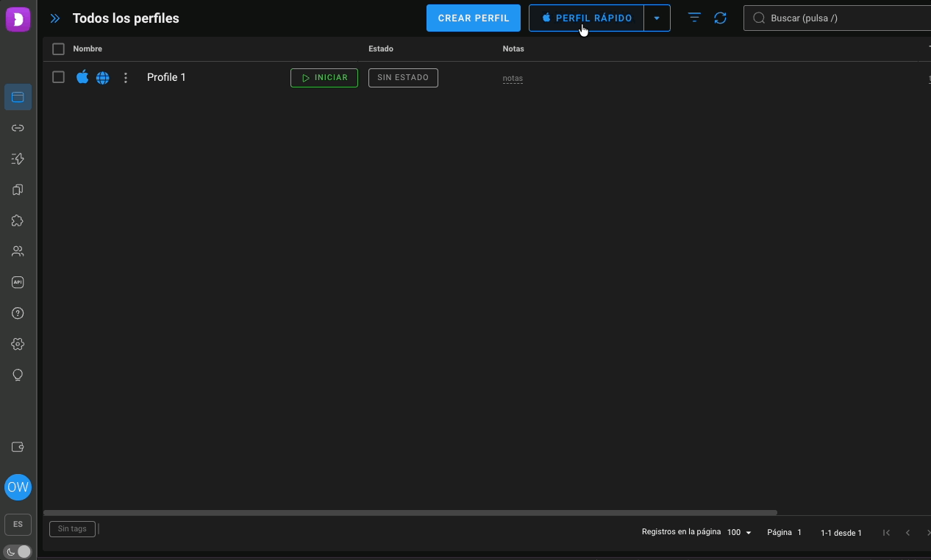Open the team users sidebar icon
Image resolution: width=931 pixels, height=560 pixels.
18,251
